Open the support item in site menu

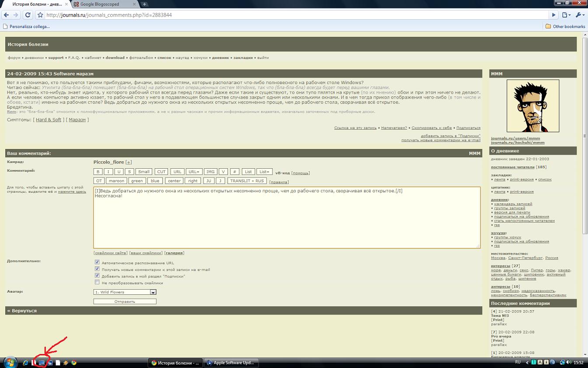pos(56,58)
